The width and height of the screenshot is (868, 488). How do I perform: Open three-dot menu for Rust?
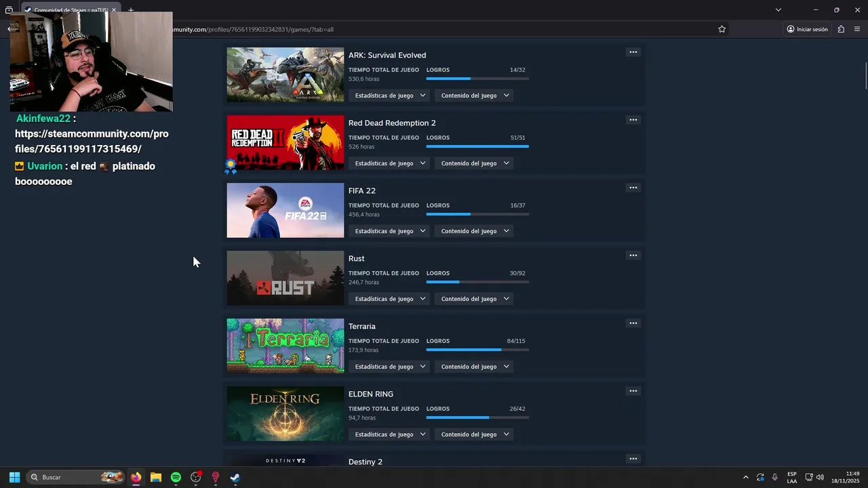click(x=633, y=256)
